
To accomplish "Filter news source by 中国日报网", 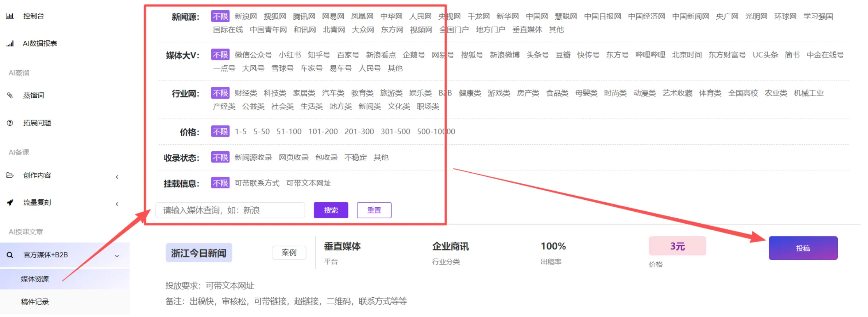I will point(602,16).
